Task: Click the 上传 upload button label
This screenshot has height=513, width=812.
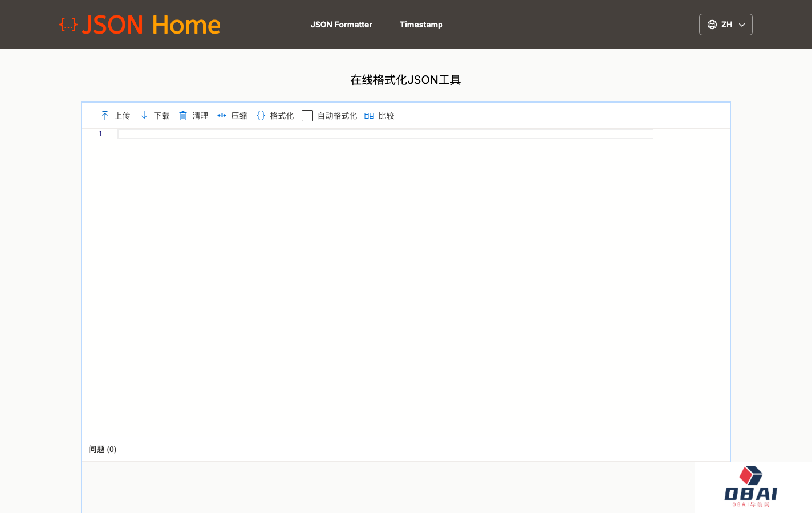Action: point(123,116)
